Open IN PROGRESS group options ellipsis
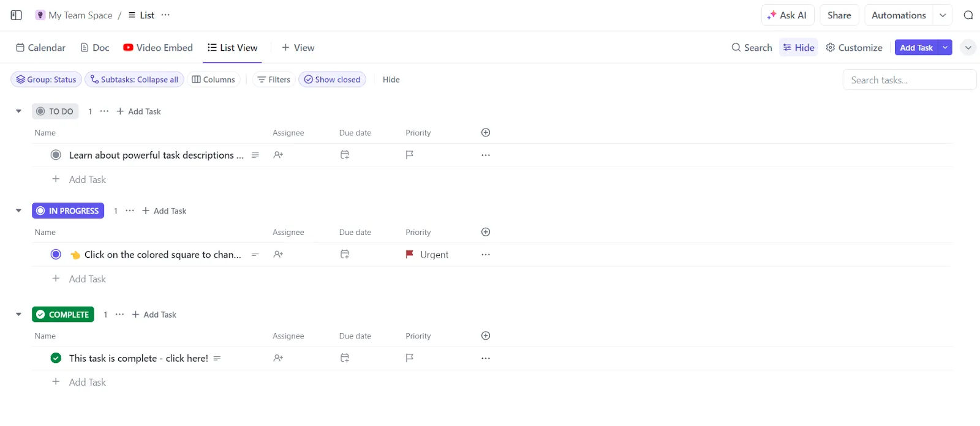 point(130,211)
